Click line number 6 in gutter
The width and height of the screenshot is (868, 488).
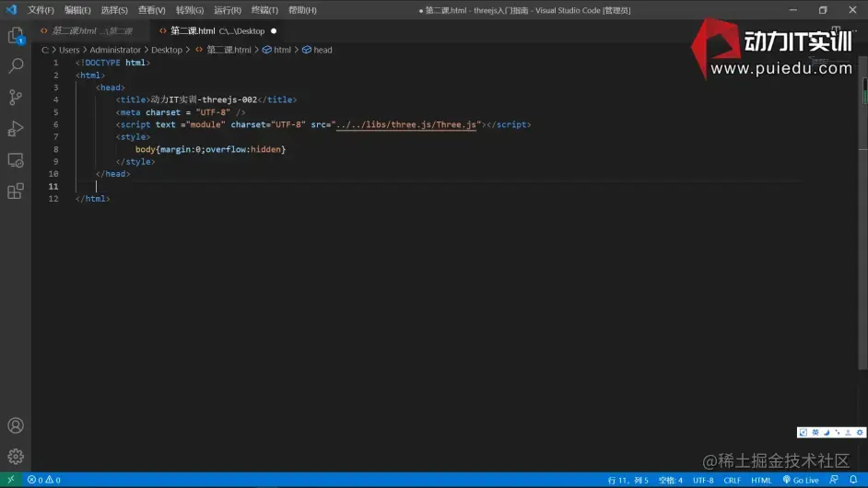(55, 124)
